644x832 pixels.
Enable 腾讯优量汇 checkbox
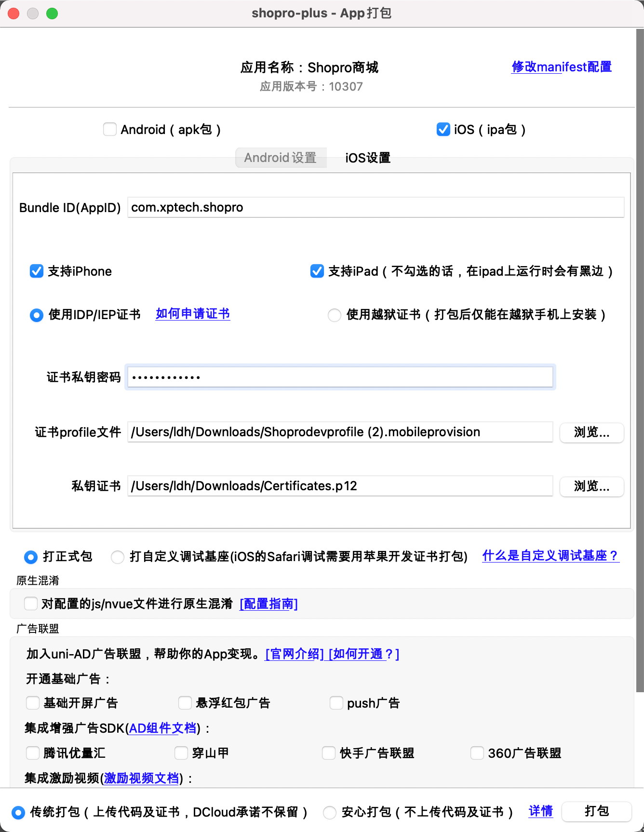(33, 753)
